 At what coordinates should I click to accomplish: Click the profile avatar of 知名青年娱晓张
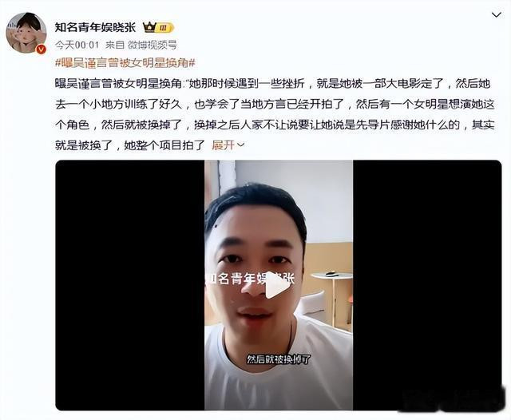pos(26,33)
